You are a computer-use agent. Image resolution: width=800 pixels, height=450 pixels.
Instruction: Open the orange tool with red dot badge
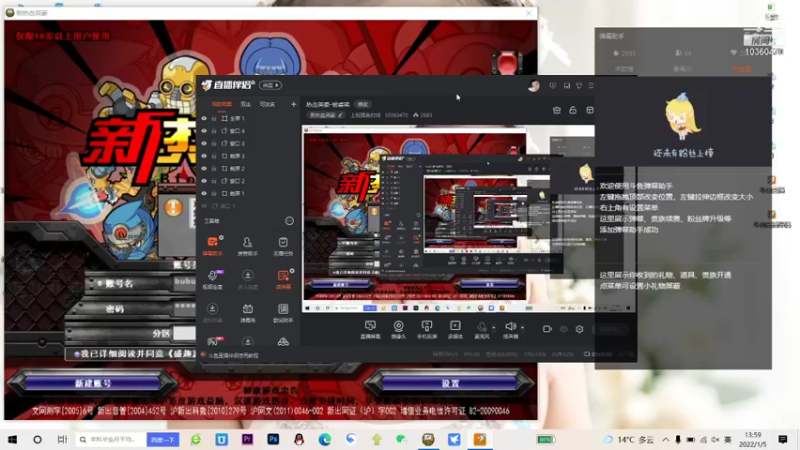click(283, 279)
